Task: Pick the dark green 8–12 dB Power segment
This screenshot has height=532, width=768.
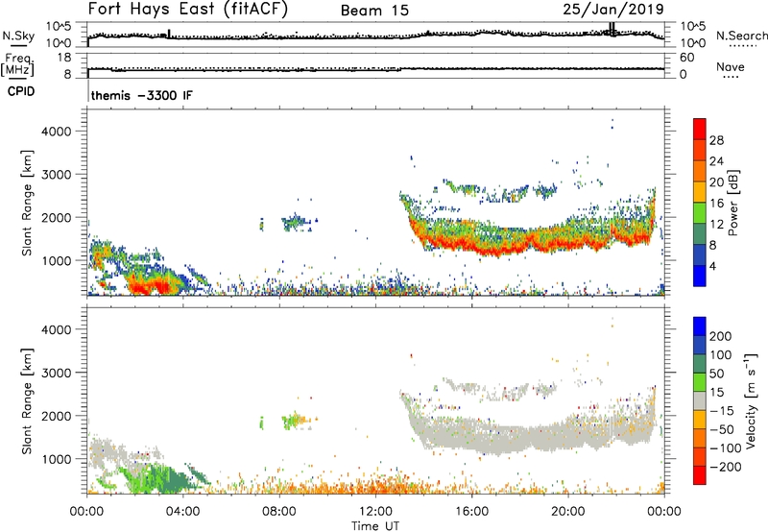Action: tap(700, 233)
